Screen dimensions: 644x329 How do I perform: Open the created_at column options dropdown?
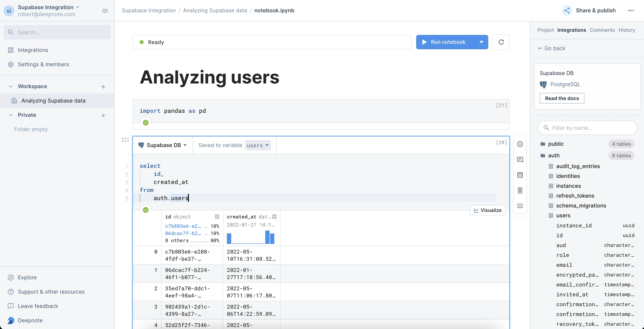[x=274, y=216]
